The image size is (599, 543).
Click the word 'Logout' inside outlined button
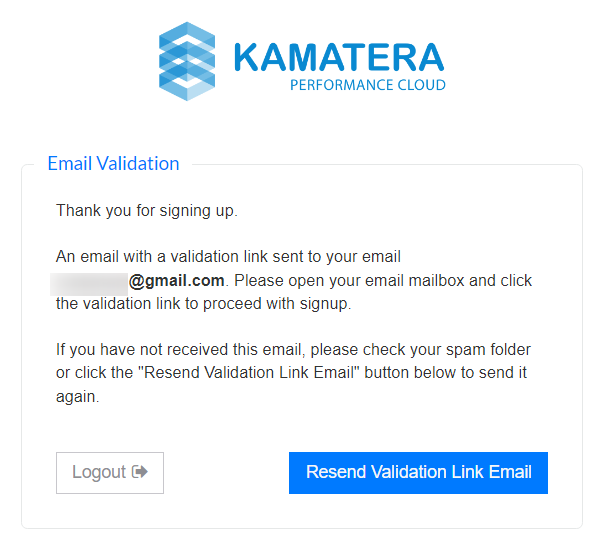99,472
